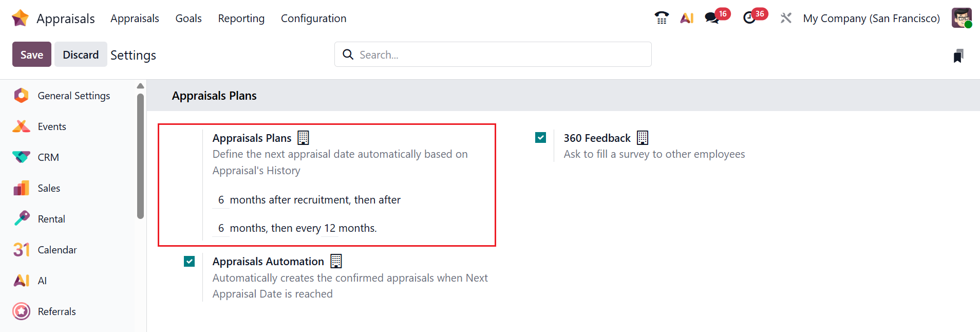
Task: Click the Appraisals star app icon
Action: coord(20,18)
